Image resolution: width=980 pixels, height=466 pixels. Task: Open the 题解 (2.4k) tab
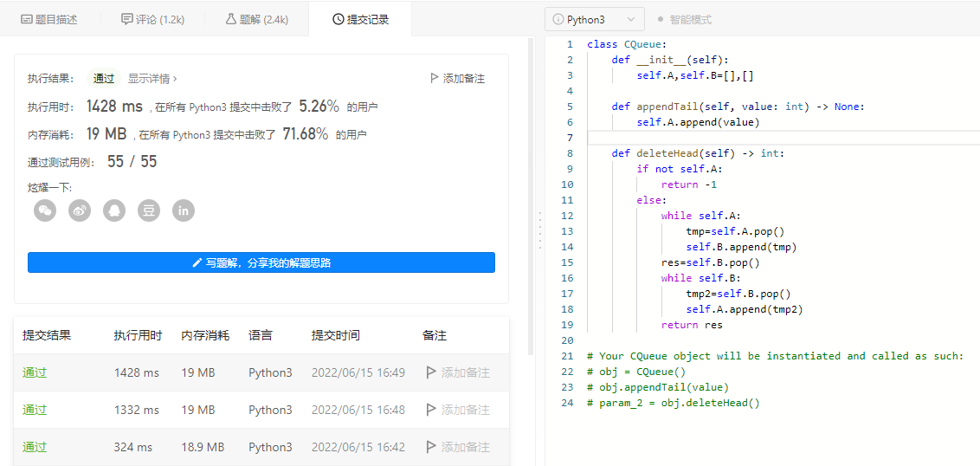click(257, 19)
